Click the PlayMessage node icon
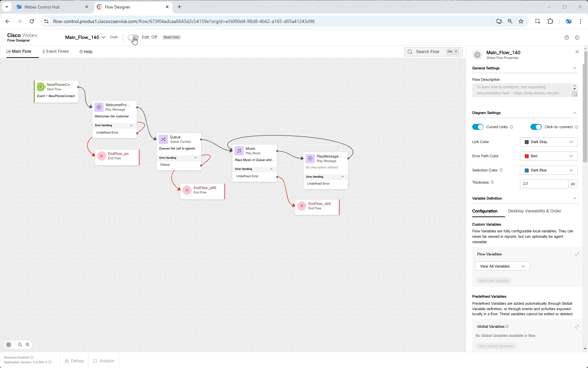 coord(310,159)
